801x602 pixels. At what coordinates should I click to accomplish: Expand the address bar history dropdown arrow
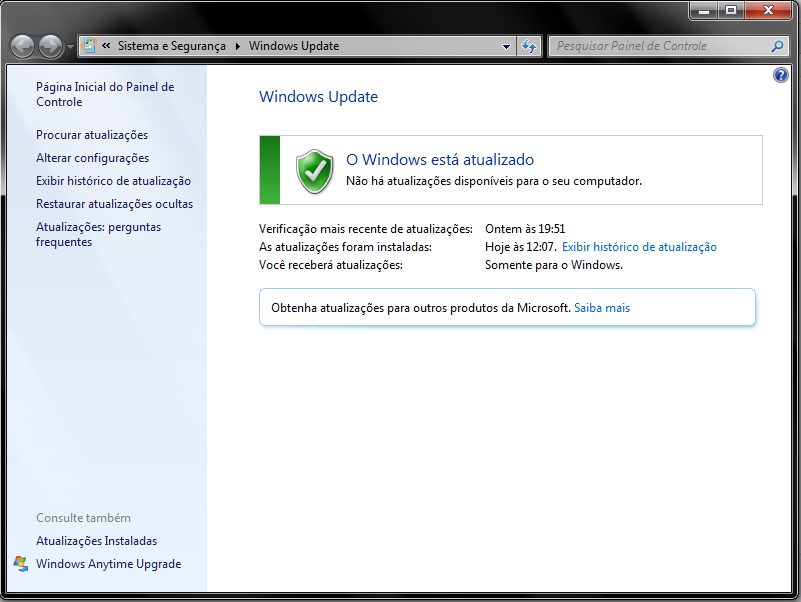click(506, 46)
